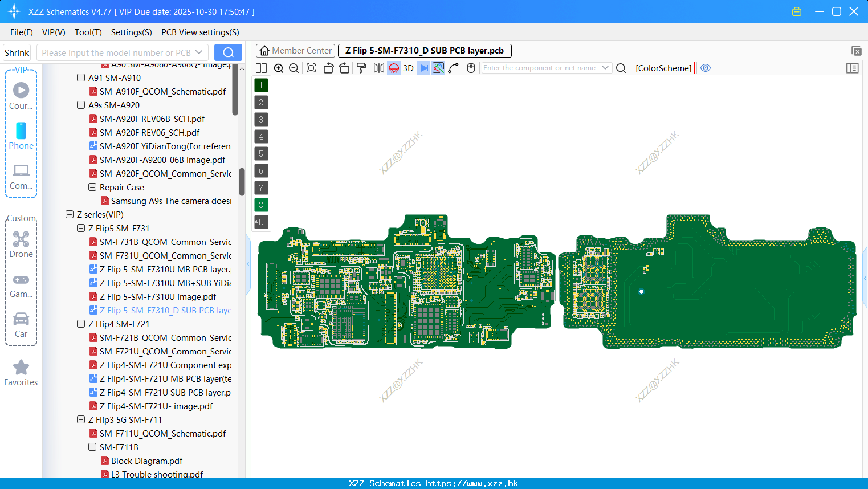The image size is (868, 489).
Task: Click the yellow toolbox icon in the title bar
Action: (x=797, y=11)
